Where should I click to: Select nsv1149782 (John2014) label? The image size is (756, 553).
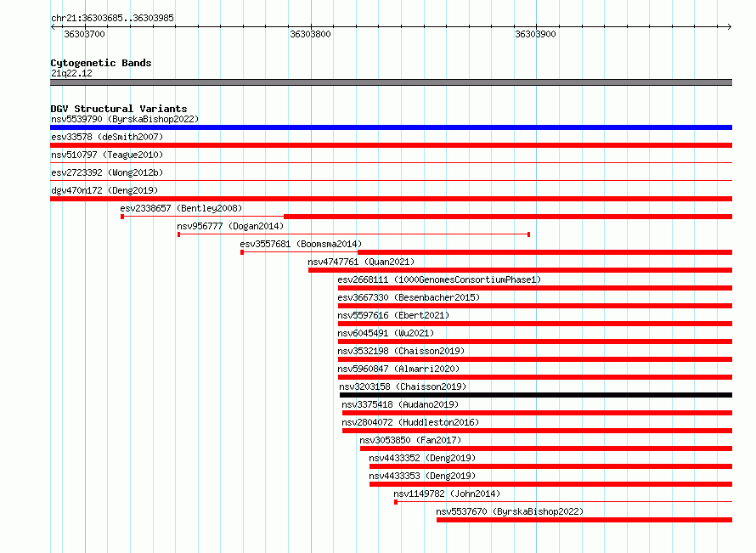click(x=447, y=494)
